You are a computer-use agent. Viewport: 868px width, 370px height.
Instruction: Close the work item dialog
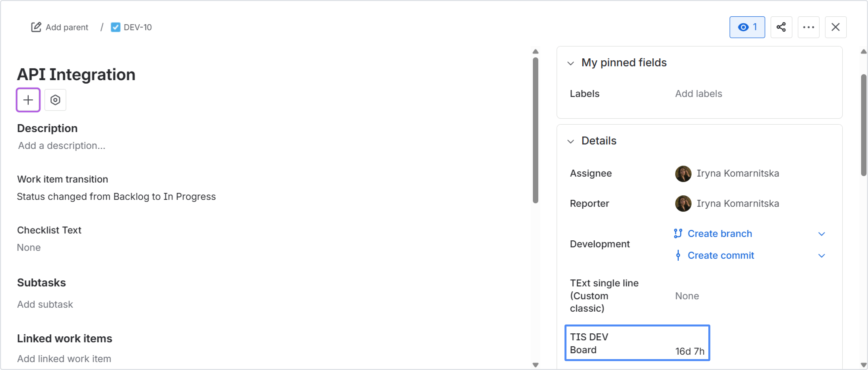835,27
